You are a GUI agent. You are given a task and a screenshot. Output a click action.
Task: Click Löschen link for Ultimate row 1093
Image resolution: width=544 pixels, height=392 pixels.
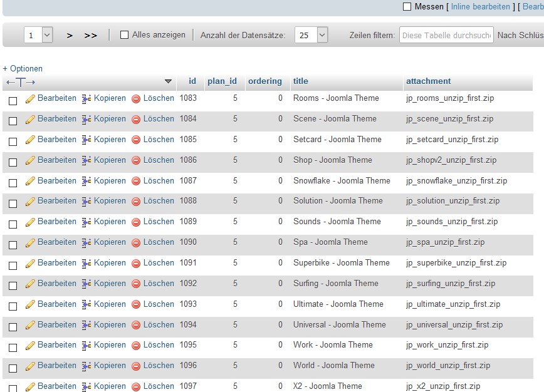pyautogui.click(x=159, y=304)
